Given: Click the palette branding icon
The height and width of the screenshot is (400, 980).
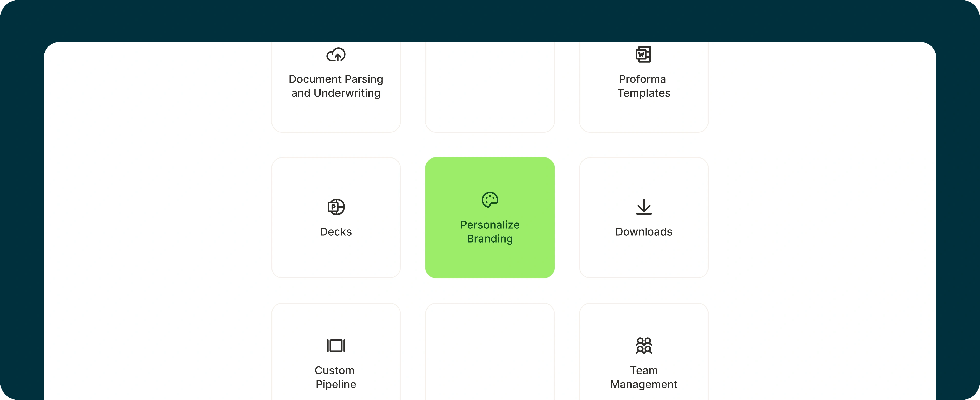Looking at the screenshot, I should pos(490,200).
